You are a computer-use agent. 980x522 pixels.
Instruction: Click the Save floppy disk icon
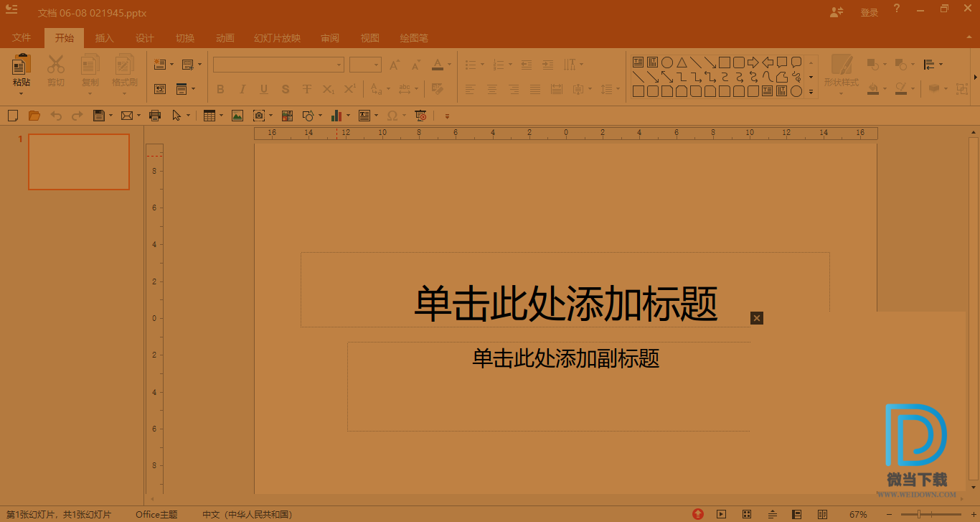(x=99, y=115)
